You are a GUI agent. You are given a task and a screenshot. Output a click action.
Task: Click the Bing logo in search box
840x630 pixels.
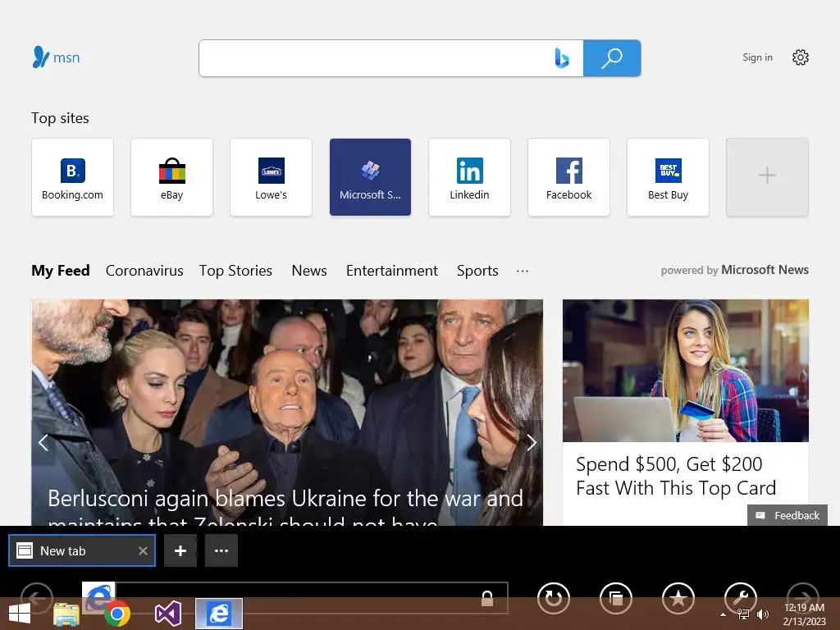coord(561,58)
